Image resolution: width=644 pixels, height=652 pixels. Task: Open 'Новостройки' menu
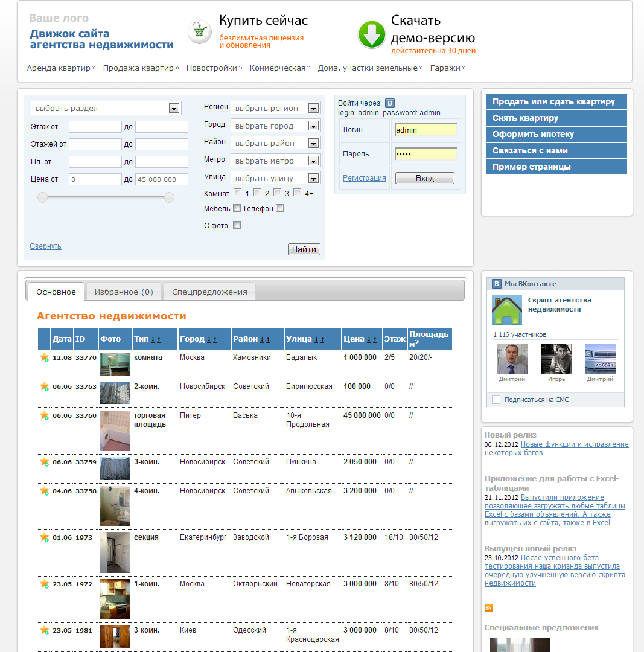pos(214,68)
